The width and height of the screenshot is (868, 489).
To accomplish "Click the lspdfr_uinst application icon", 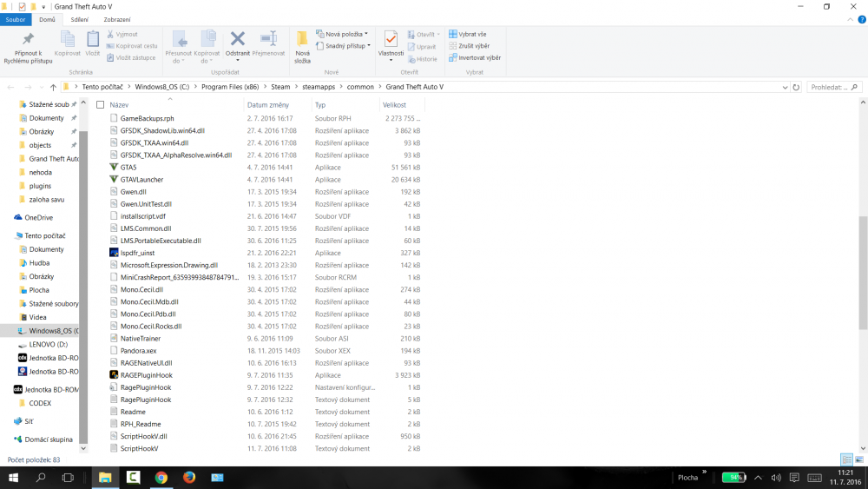I will [114, 253].
